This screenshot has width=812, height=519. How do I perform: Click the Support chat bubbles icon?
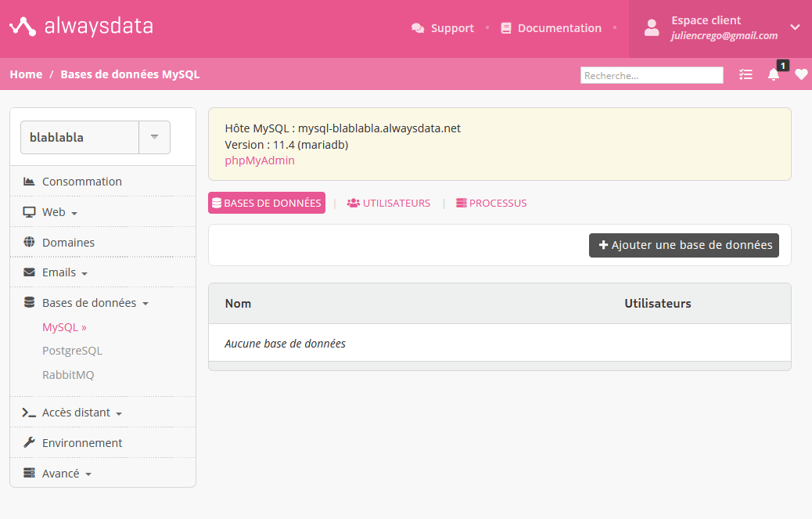pos(418,28)
